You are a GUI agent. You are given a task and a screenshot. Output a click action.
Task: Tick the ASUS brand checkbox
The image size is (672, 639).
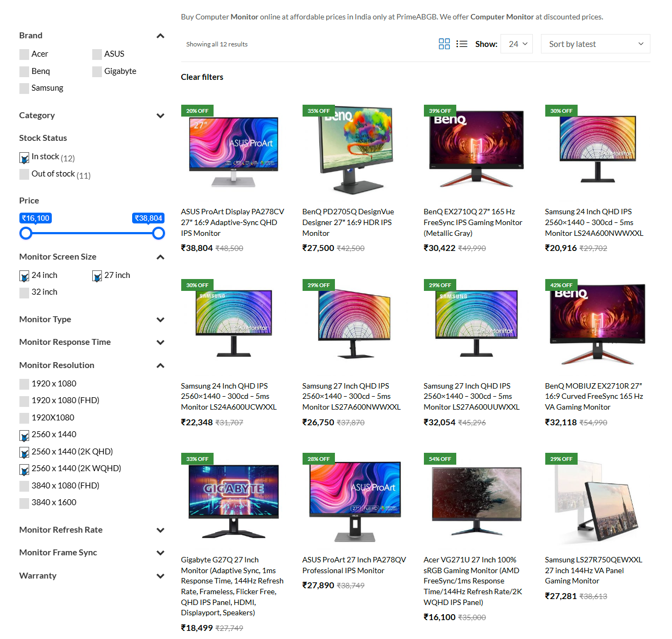(x=97, y=55)
